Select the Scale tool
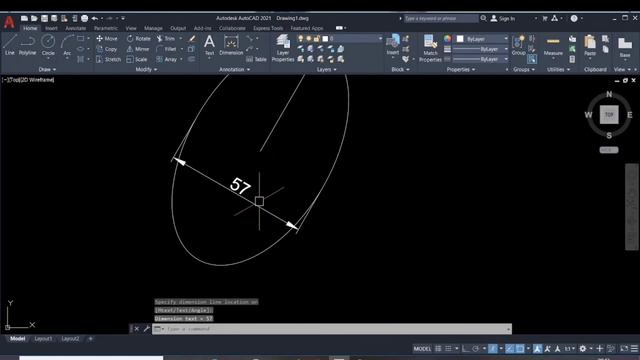Viewport: 640px width, 360px height. [x=137, y=60]
